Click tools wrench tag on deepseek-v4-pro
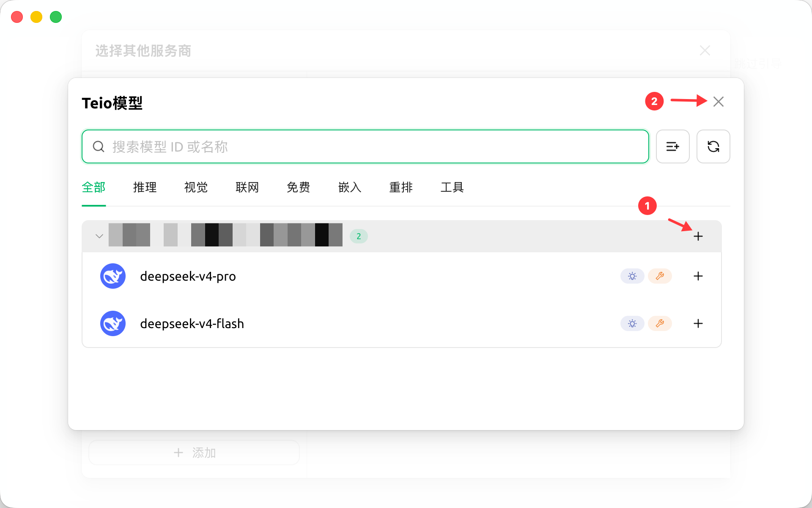 click(x=660, y=276)
